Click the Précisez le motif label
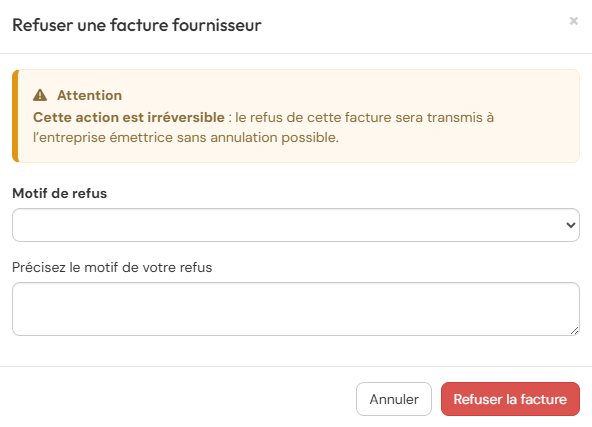Screen dimensions: 592x427 pyautogui.click(x=112, y=267)
